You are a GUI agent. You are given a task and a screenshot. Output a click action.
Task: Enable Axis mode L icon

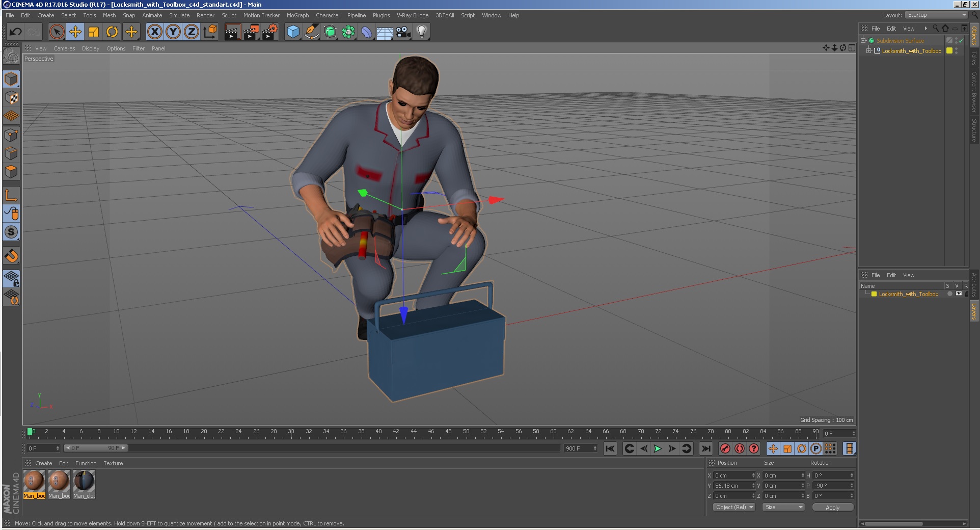tap(11, 195)
